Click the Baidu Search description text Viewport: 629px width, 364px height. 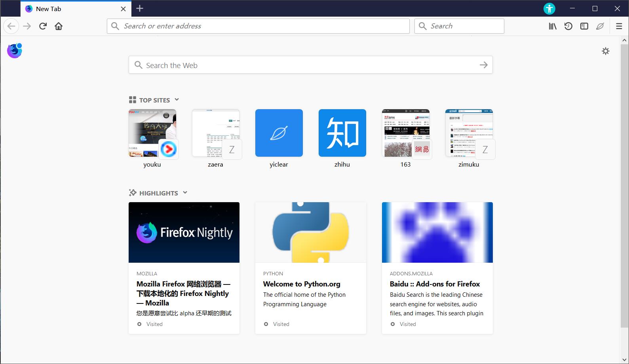coord(437,304)
